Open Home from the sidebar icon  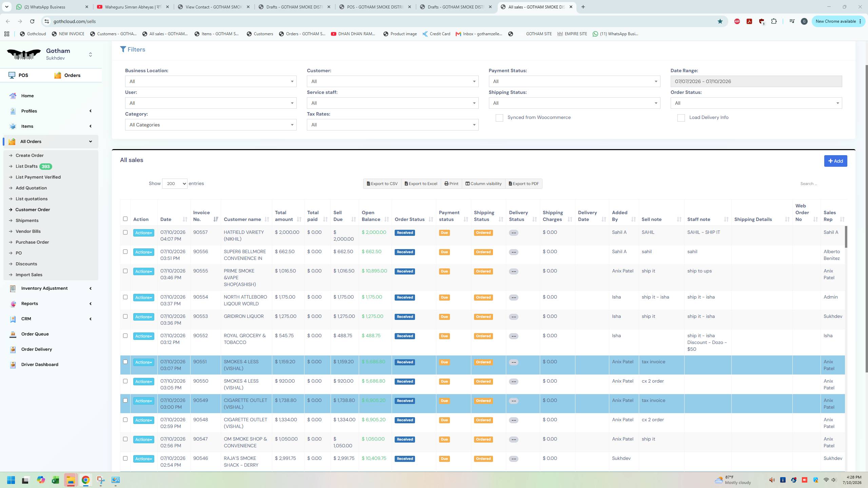tap(13, 96)
